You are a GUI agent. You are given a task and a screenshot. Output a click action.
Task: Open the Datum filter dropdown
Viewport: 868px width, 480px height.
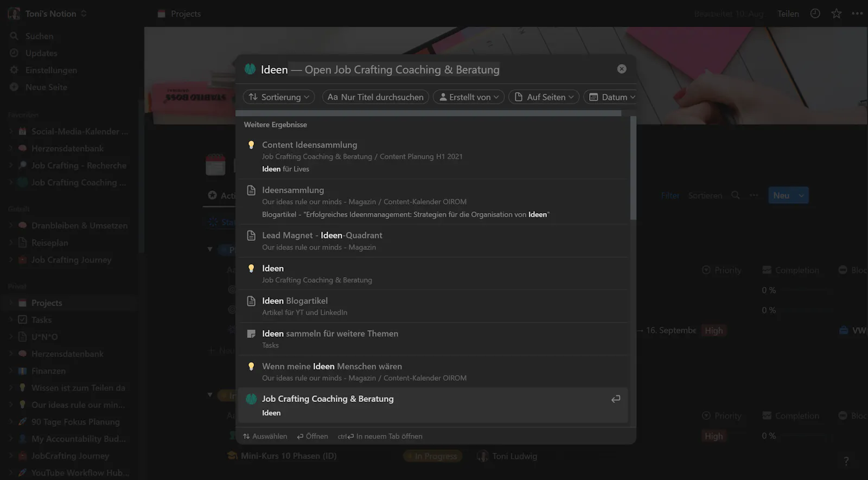[611, 97]
